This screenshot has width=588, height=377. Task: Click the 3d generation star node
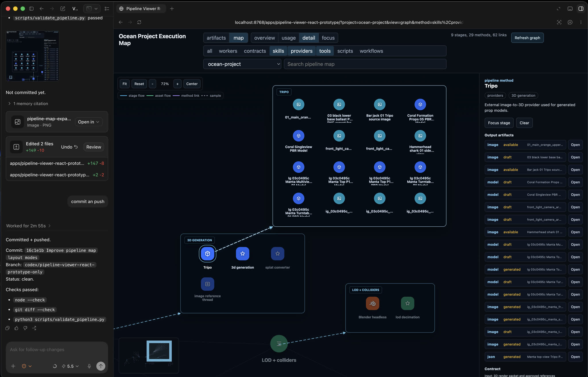[242, 254]
